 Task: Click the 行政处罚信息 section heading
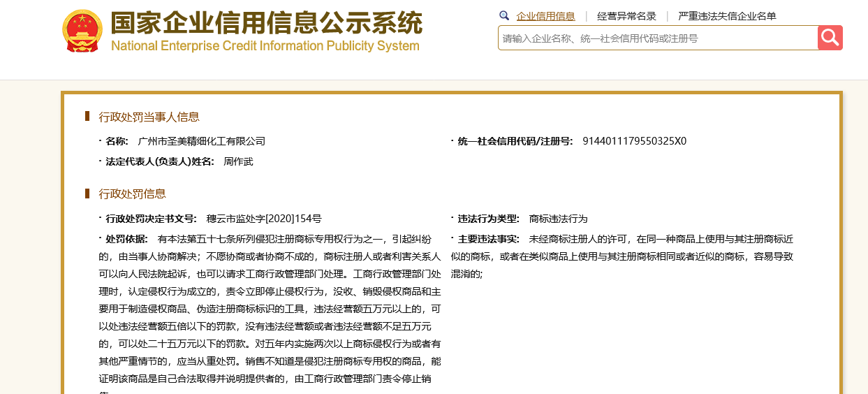tap(132, 194)
